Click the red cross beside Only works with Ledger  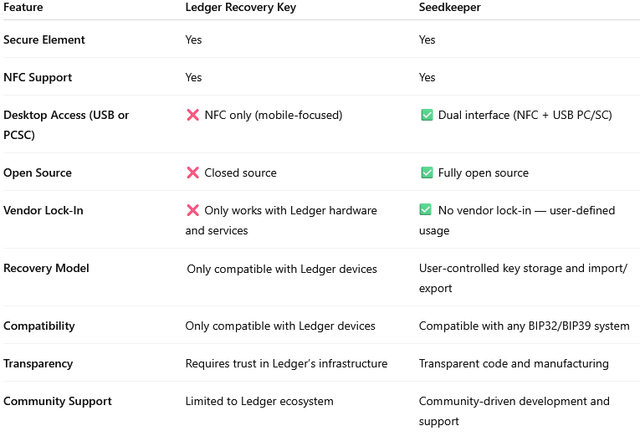click(193, 210)
